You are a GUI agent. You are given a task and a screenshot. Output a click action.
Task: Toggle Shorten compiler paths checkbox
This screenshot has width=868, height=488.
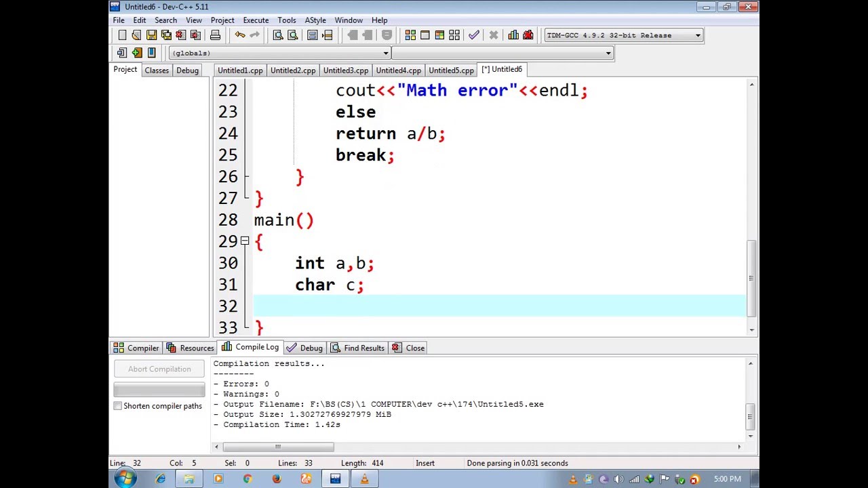click(x=118, y=406)
